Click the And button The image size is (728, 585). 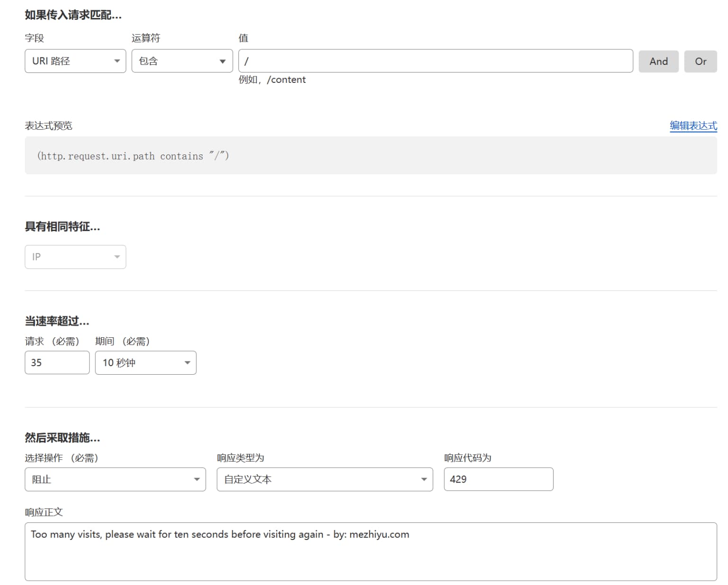tap(658, 61)
